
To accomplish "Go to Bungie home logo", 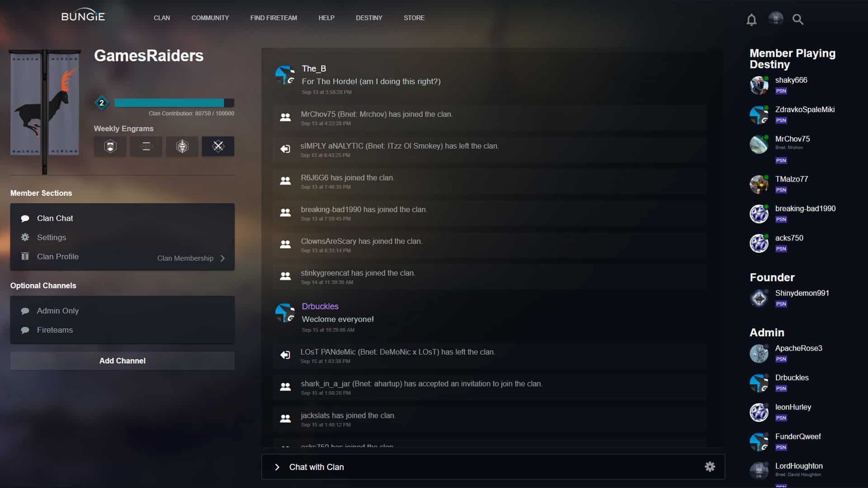I will point(83,15).
